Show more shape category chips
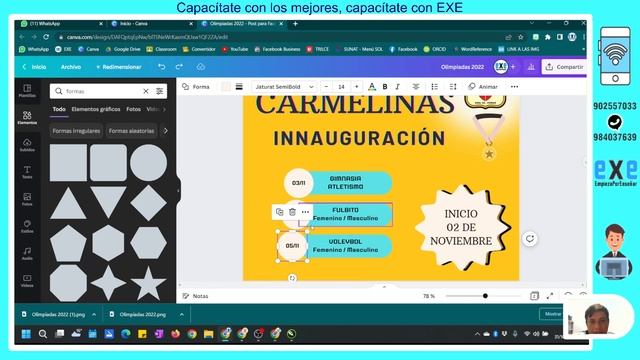Viewport: 640px width, 360px height. click(x=166, y=131)
